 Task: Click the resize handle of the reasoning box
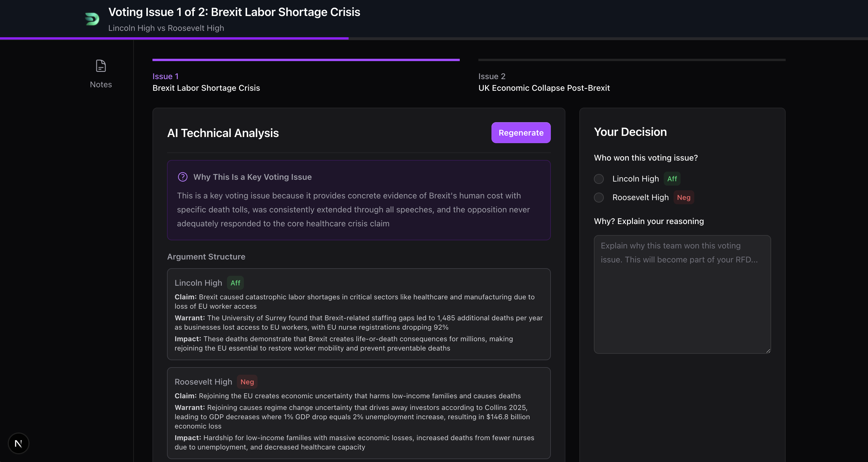[768, 351]
